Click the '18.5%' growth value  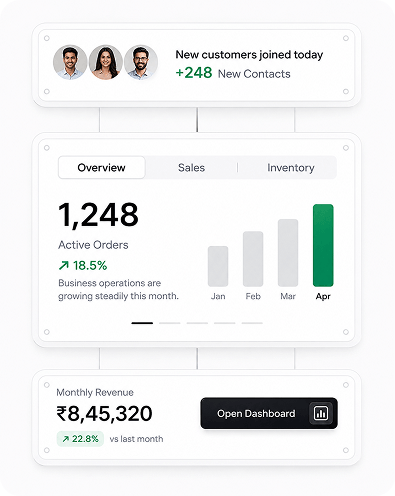coord(90,266)
